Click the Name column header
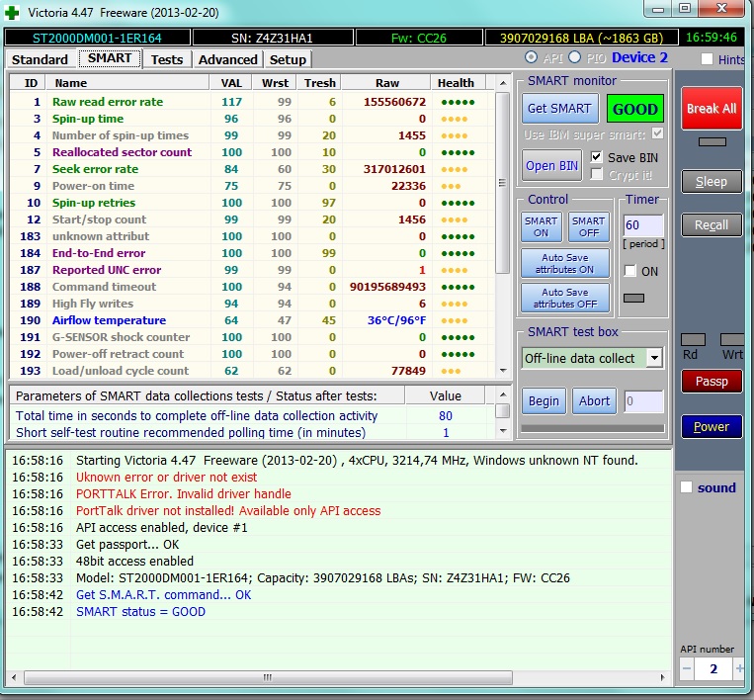 pos(127,83)
